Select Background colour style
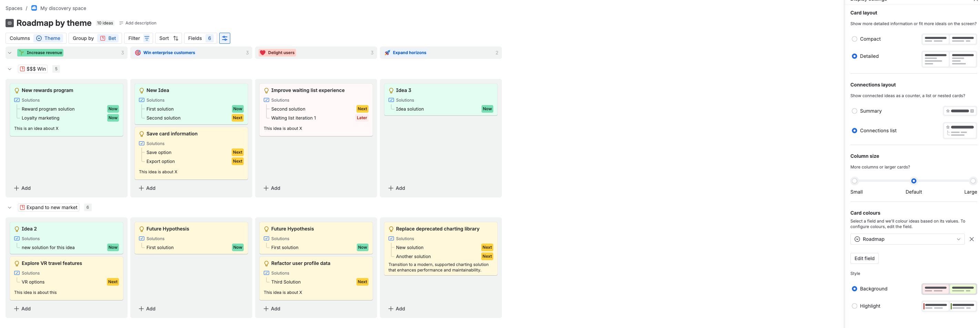 pos(855,289)
